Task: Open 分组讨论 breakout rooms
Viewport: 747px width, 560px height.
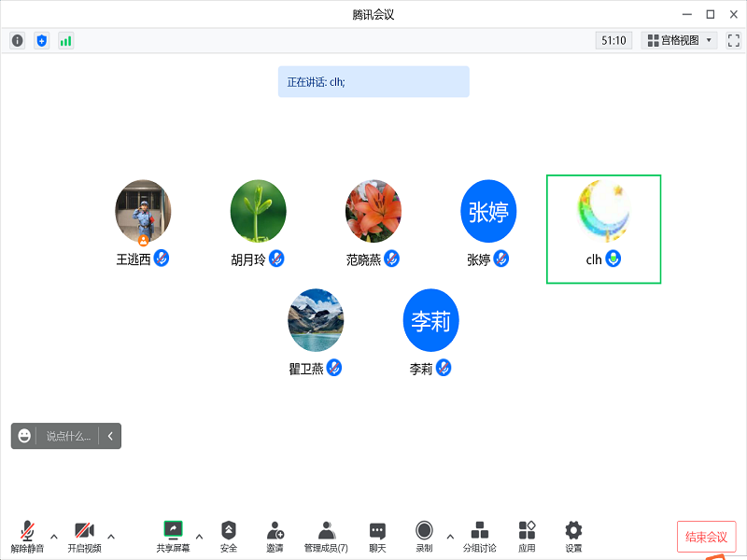Action: click(x=480, y=537)
